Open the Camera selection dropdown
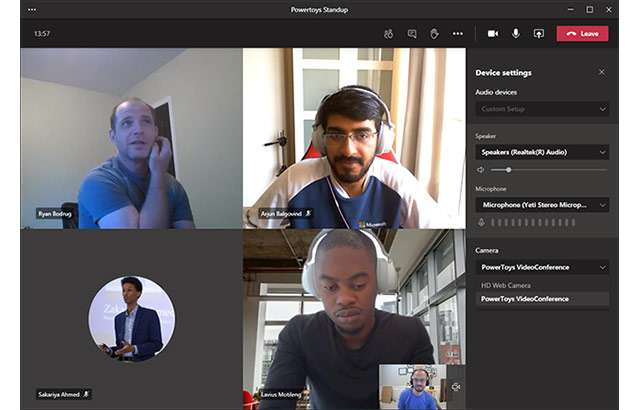Viewport: 640px width, 410px height. (x=542, y=268)
